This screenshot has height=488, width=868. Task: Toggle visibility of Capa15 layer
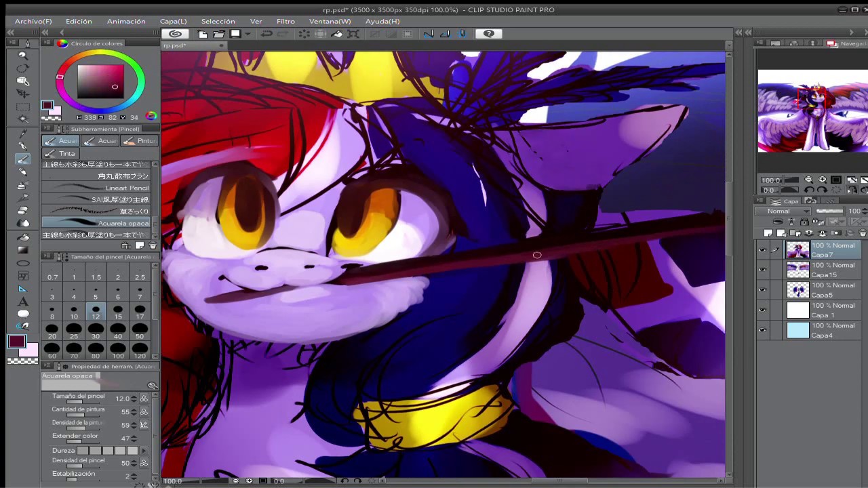click(x=763, y=270)
